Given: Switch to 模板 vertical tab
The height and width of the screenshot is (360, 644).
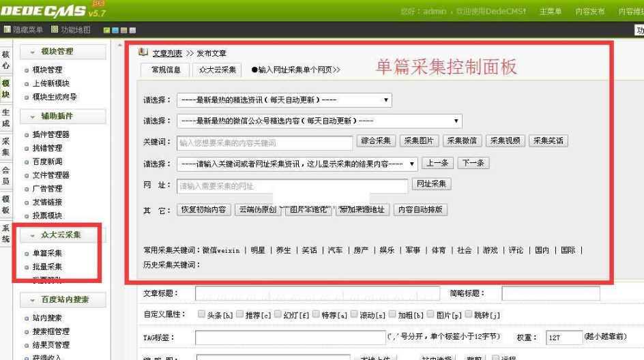Looking at the screenshot, I should (5, 205).
